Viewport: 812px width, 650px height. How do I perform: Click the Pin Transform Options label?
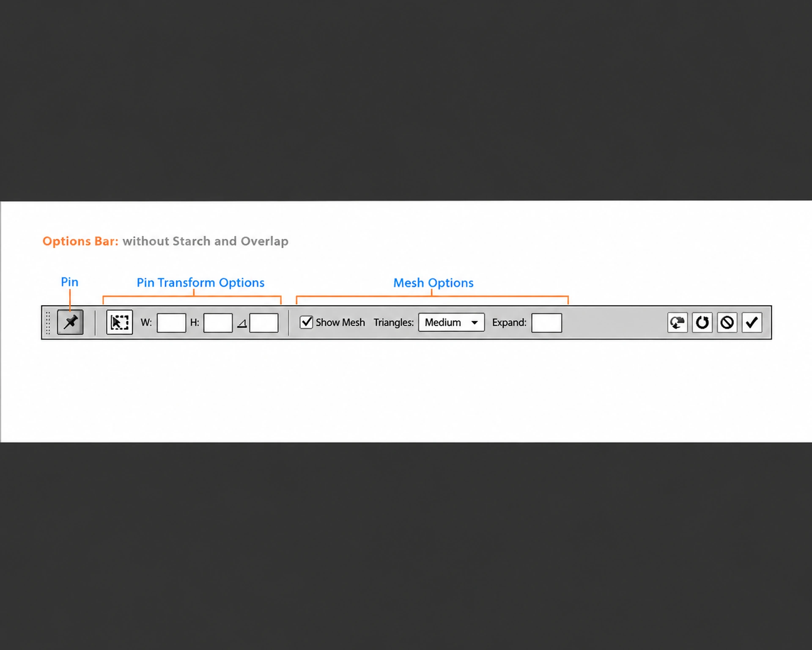200,283
